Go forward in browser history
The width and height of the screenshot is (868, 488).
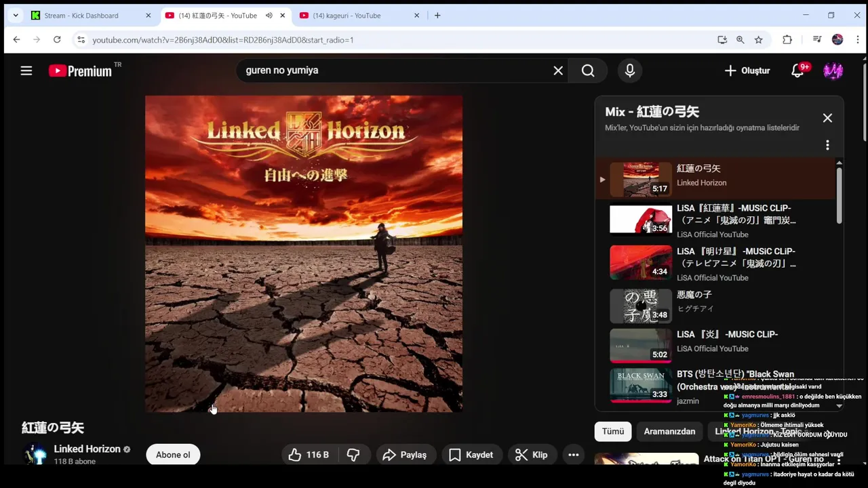click(37, 40)
